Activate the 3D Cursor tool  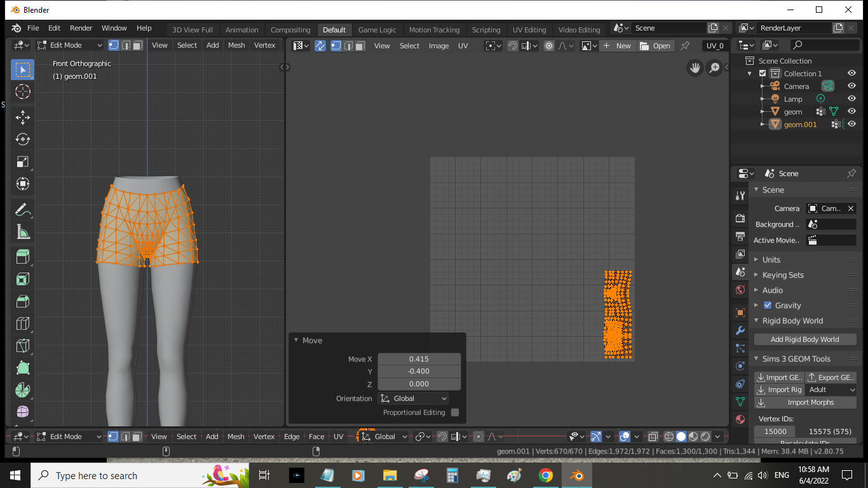coord(22,91)
